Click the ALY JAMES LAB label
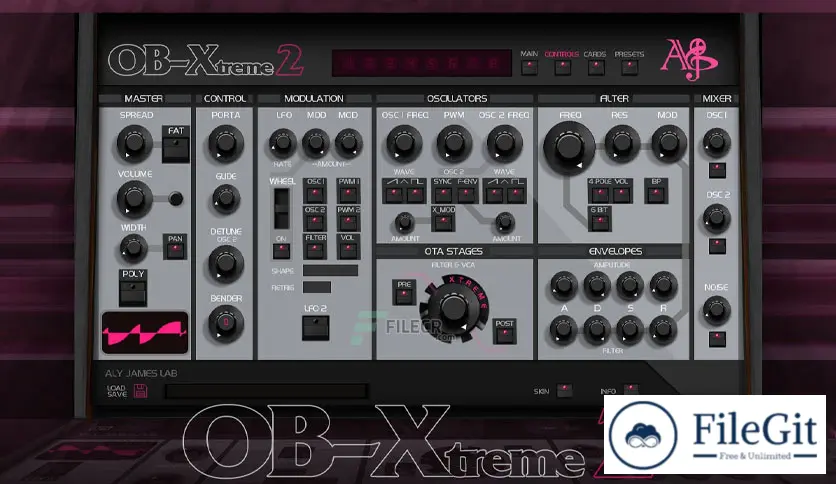The width and height of the screenshot is (836, 484). click(x=141, y=374)
